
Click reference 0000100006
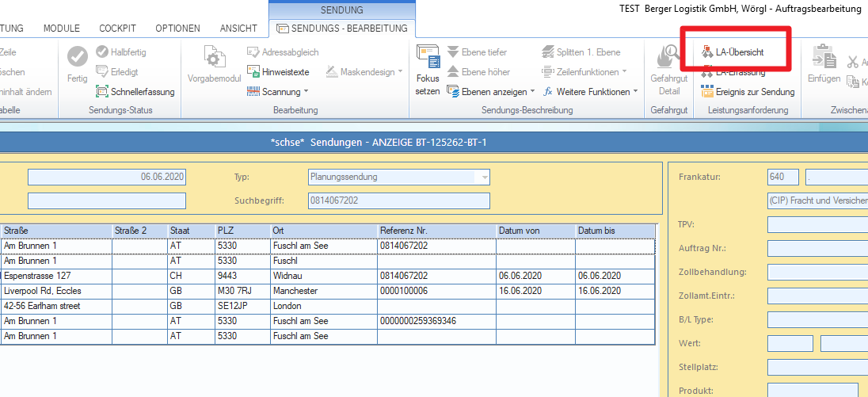(x=436, y=291)
